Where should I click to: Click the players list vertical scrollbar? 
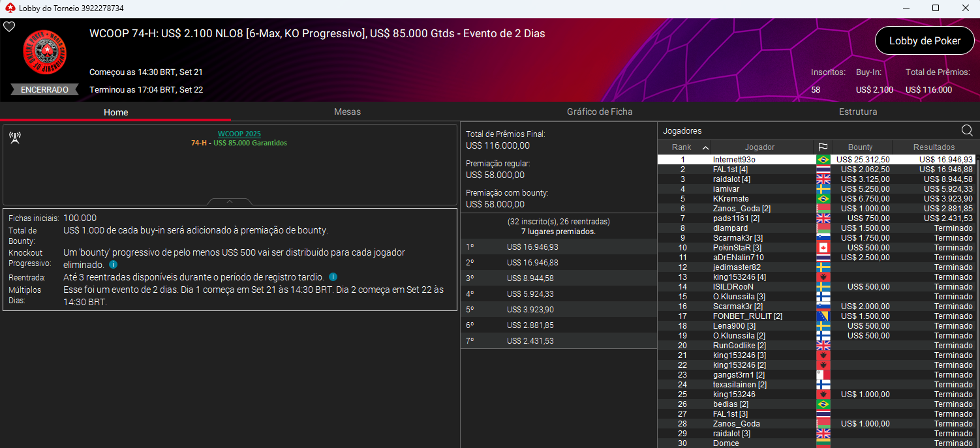point(977,300)
